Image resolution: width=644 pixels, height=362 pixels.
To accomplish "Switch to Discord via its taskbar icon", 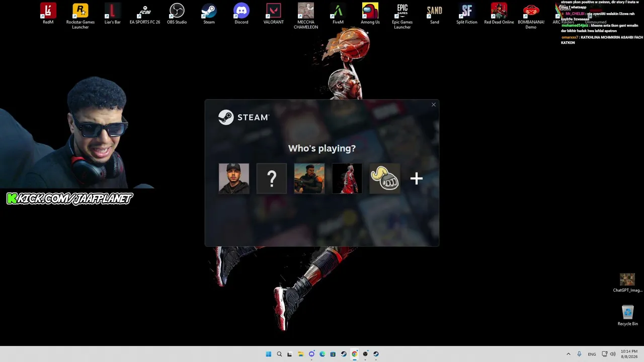I will point(311,354).
